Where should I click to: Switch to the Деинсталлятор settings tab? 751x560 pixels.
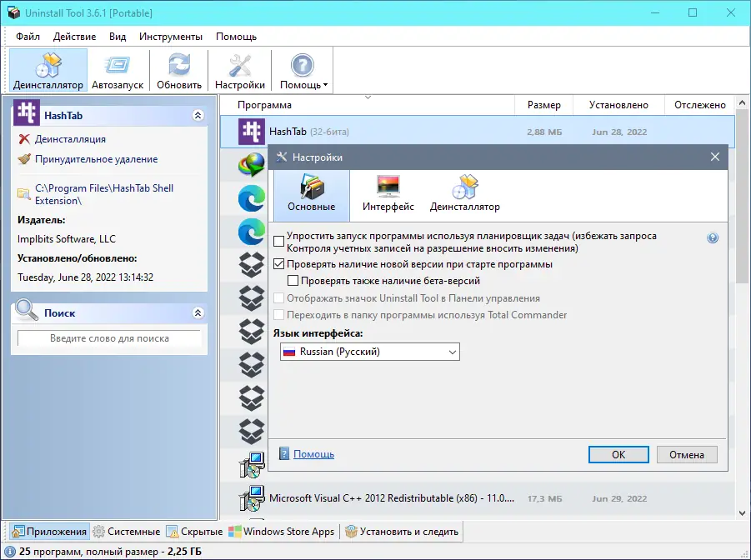click(464, 195)
